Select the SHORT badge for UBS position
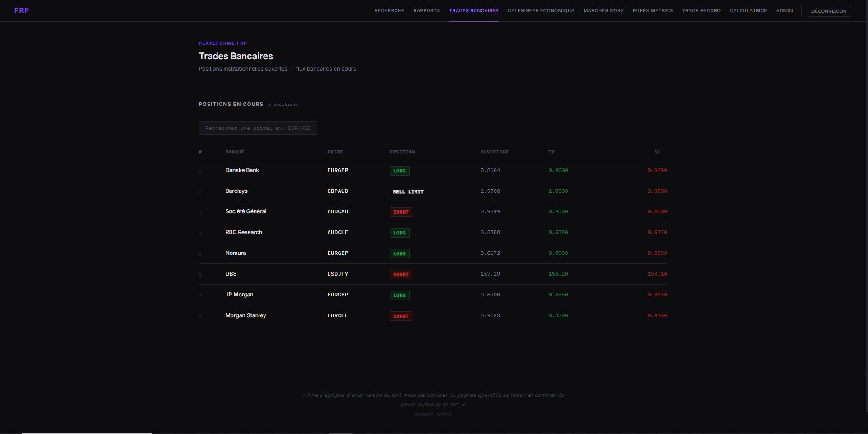 coord(401,274)
